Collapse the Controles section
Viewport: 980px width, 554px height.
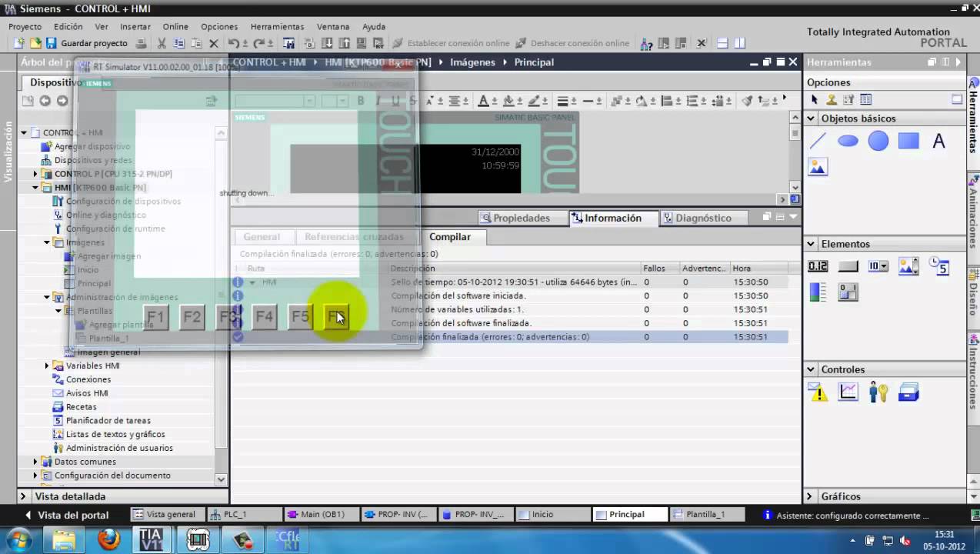pyautogui.click(x=811, y=369)
